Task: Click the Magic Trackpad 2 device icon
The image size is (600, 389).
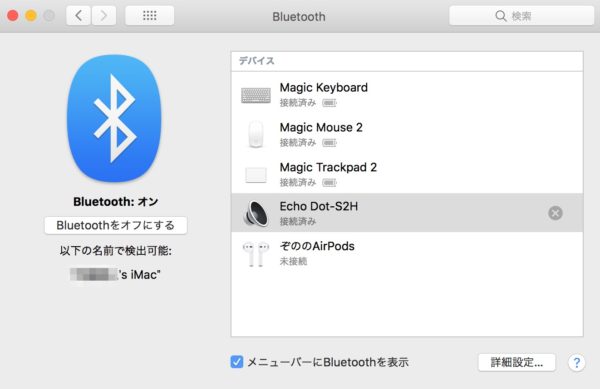Action: click(256, 175)
